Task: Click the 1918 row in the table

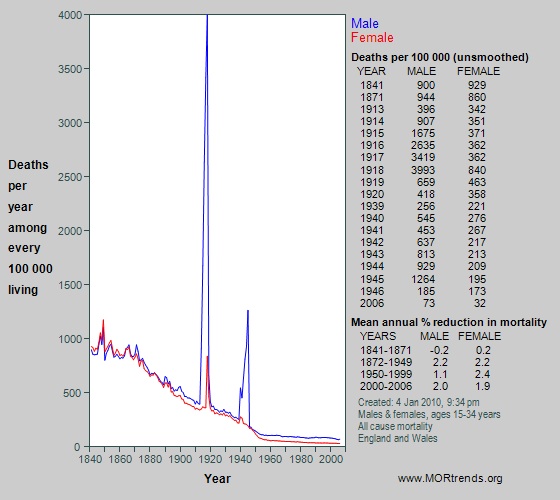Action: tap(423, 170)
